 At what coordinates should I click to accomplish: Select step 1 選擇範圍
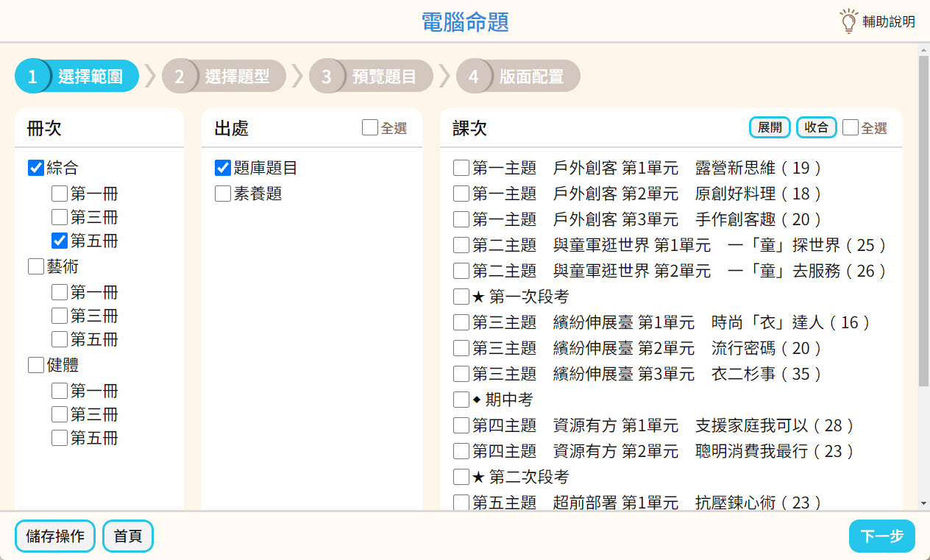point(77,77)
